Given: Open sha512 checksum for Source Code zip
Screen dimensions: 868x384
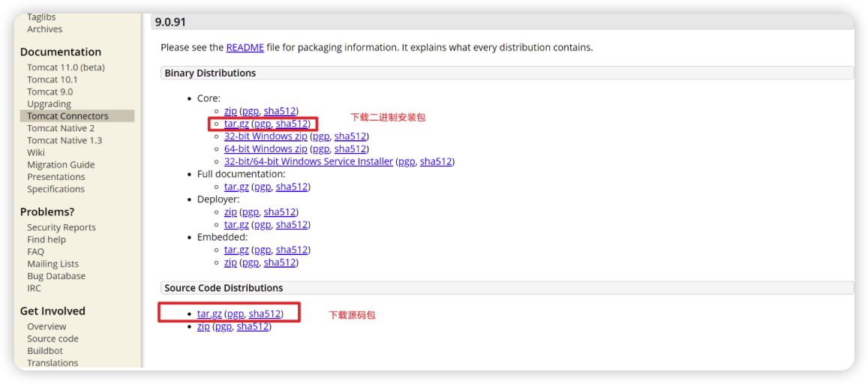Looking at the screenshot, I should tap(252, 326).
